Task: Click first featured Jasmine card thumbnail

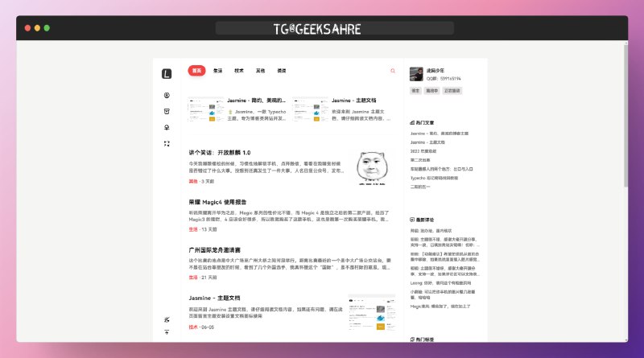Action: (206, 110)
